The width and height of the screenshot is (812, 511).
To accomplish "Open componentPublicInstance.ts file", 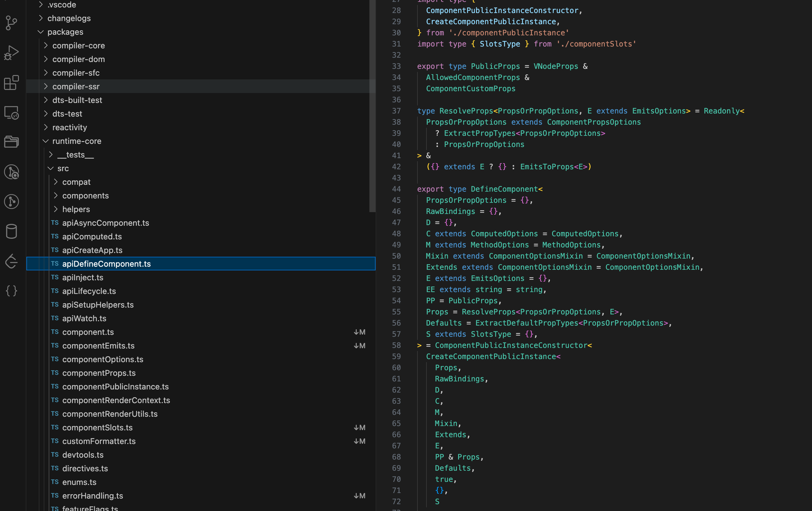I will pos(201,387).
